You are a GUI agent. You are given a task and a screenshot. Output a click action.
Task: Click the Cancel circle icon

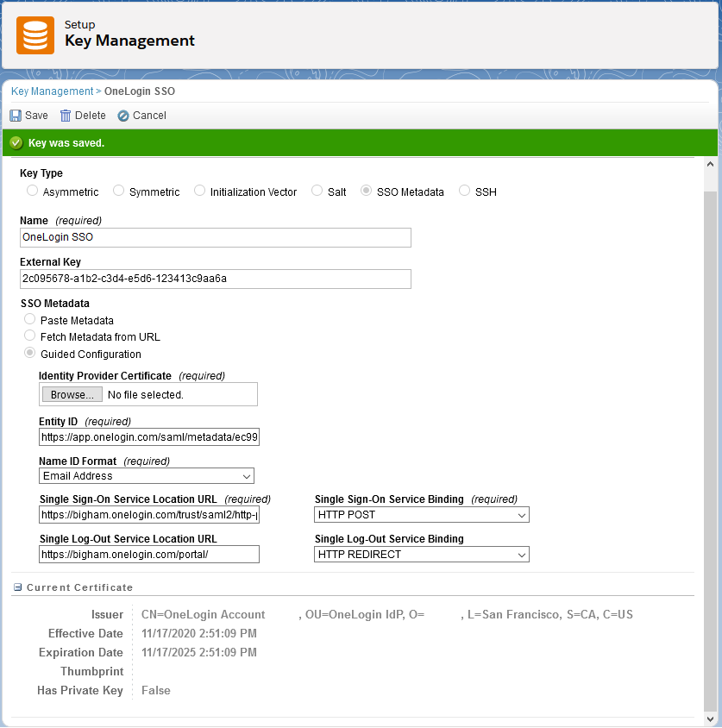pos(123,116)
